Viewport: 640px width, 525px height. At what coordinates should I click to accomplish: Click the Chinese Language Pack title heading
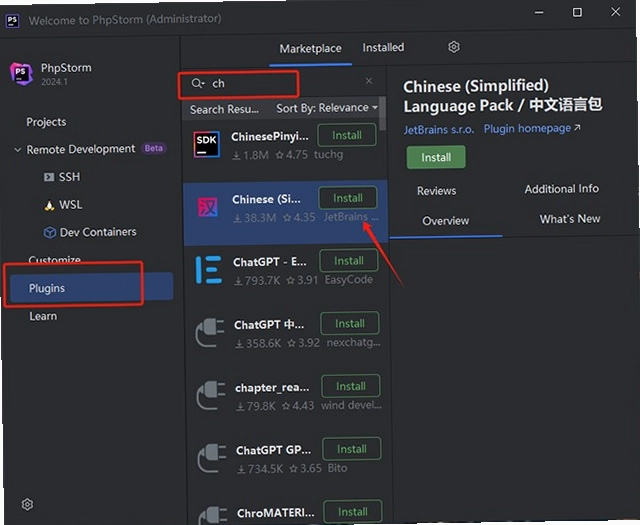click(x=502, y=96)
